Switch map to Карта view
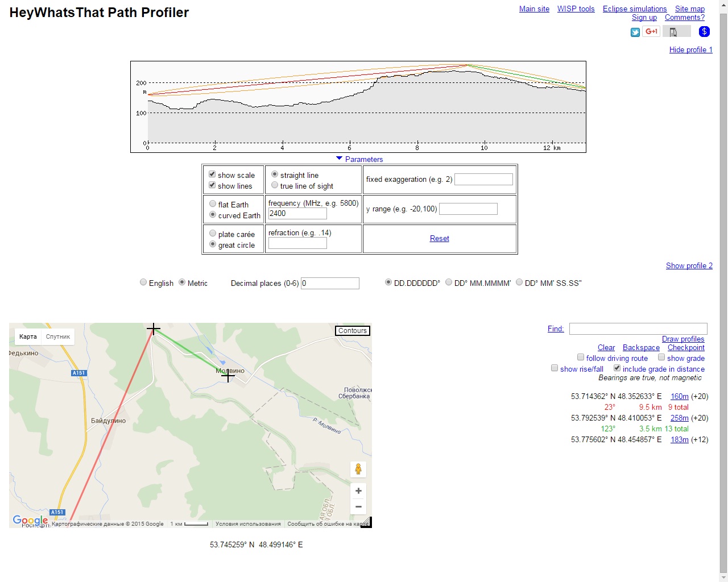 point(28,337)
